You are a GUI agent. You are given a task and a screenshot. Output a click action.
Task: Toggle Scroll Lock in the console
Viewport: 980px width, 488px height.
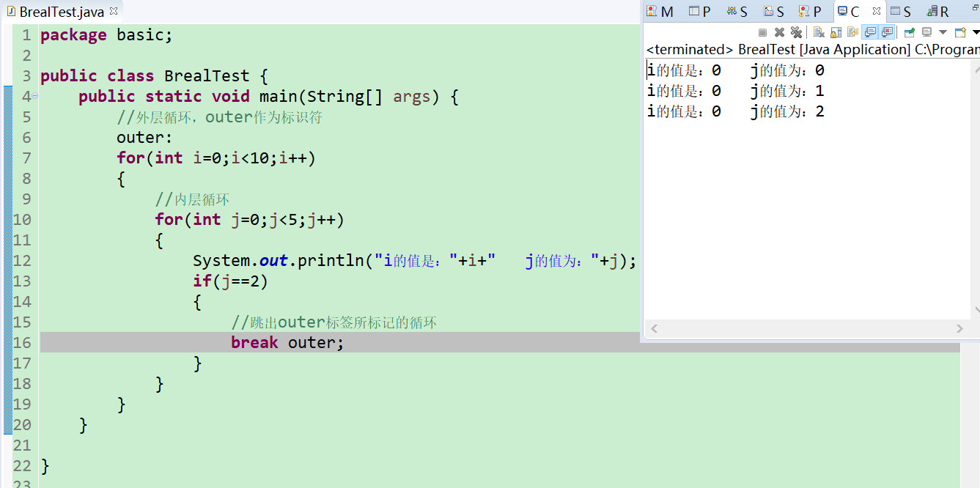tap(836, 32)
